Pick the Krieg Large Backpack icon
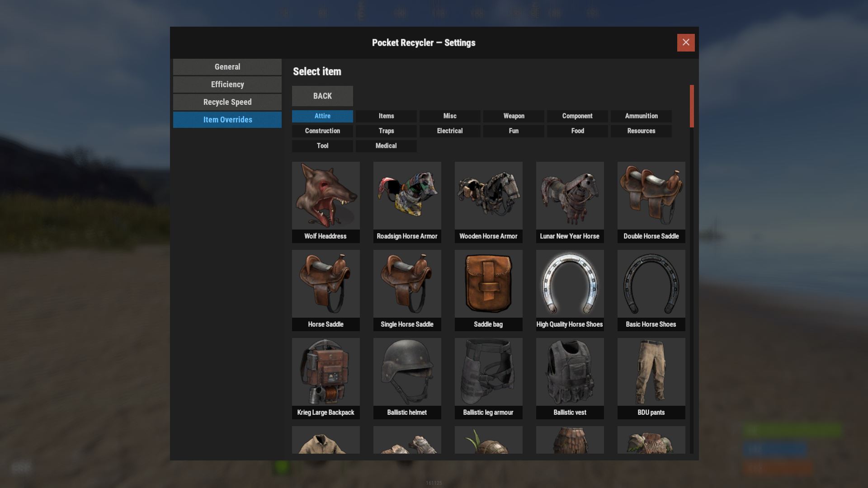This screenshot has height=488, width=868. 326,371
